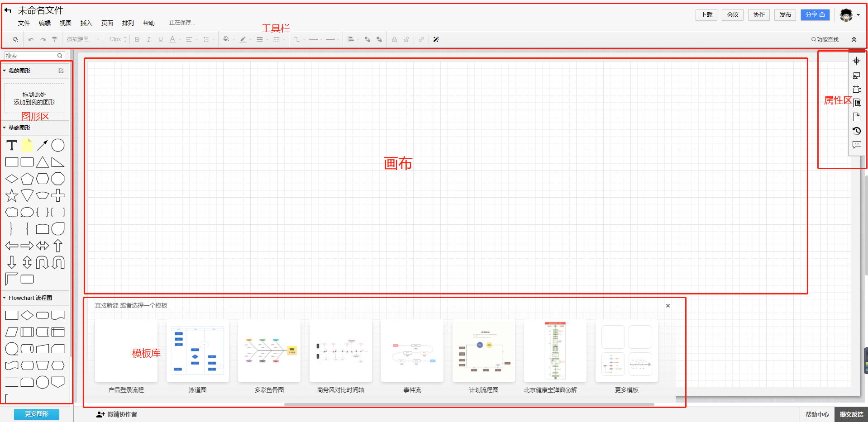Click the edit icon beside 我的图形
Viewport: 868px width, 422px height.
[61, 71]
